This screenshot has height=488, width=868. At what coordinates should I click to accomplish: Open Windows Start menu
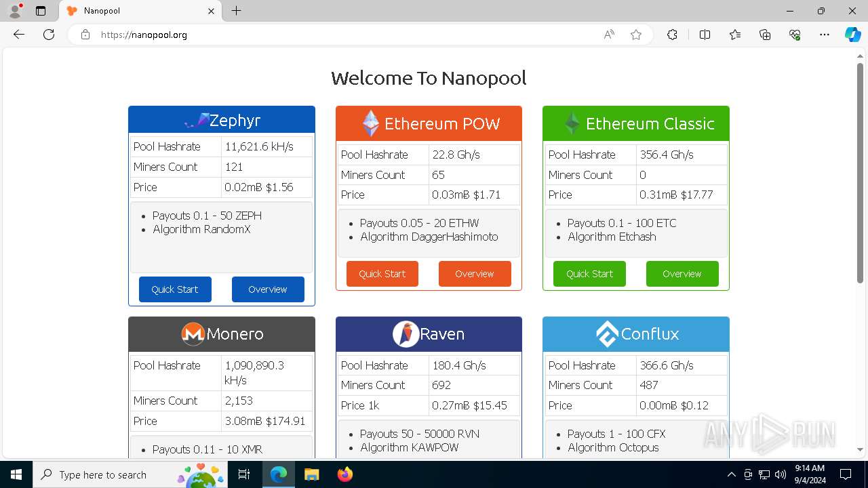(16, 474)
